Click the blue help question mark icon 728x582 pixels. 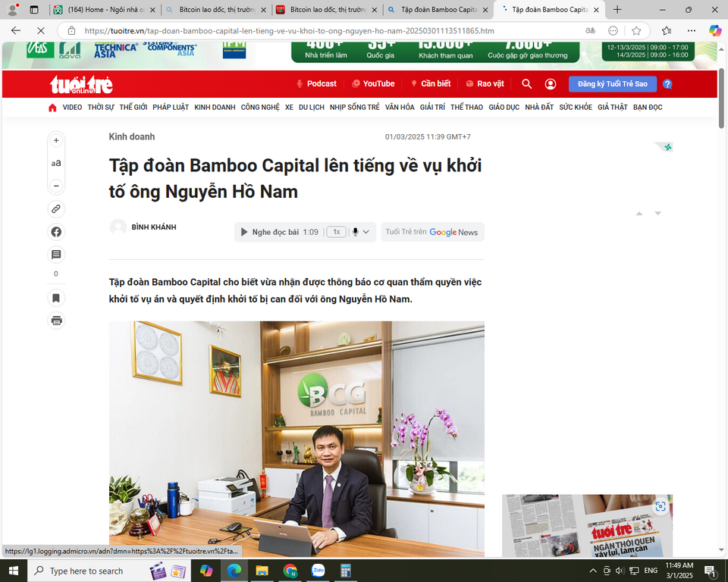pyautogui.click(x=667, y=84)
